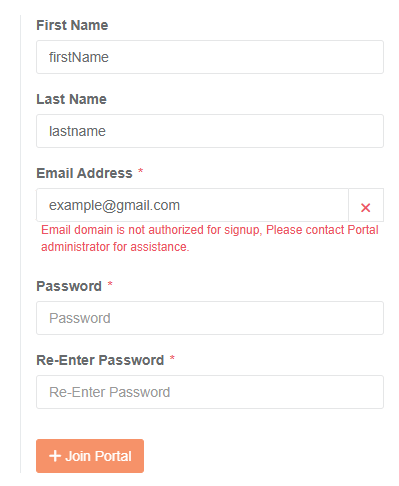Click into the empty Password field
This screenshot has height=486, width=399.
click(x=210, y=318)
